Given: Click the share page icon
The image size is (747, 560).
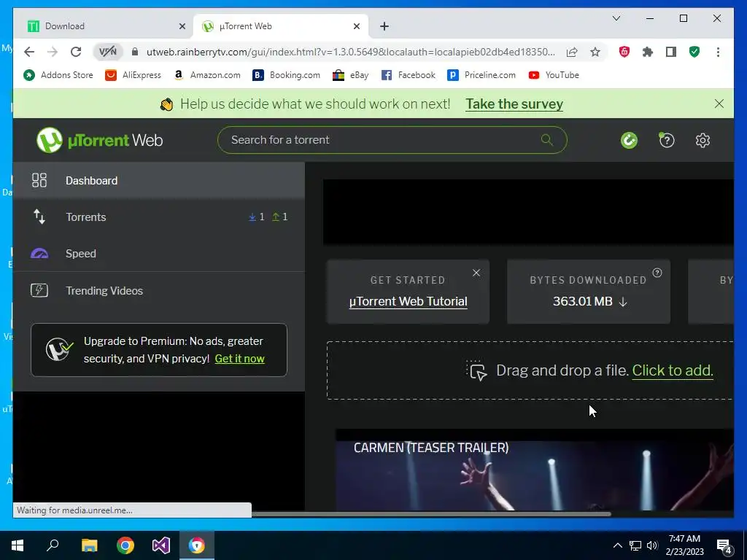Looking at the screenshot, I should coord(572,52).
